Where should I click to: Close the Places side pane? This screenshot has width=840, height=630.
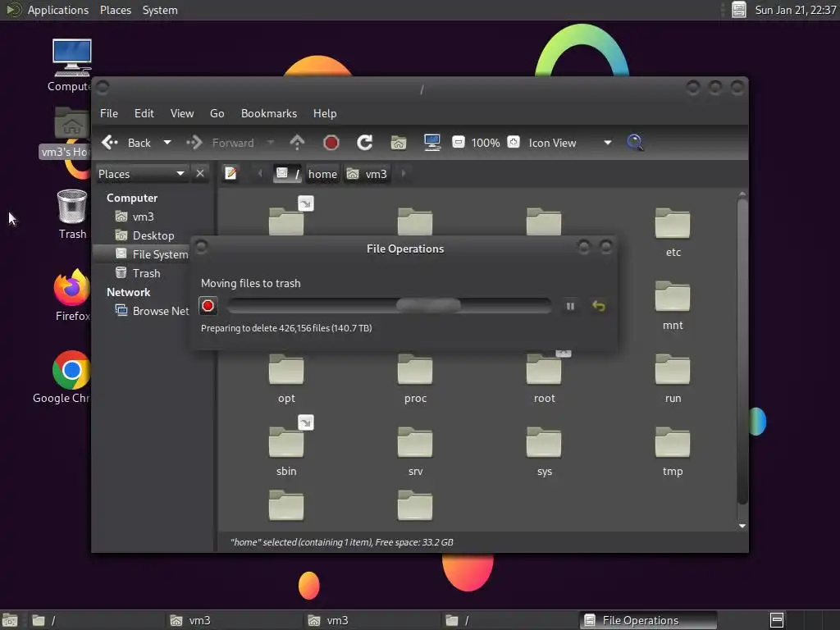pos(200,174)
